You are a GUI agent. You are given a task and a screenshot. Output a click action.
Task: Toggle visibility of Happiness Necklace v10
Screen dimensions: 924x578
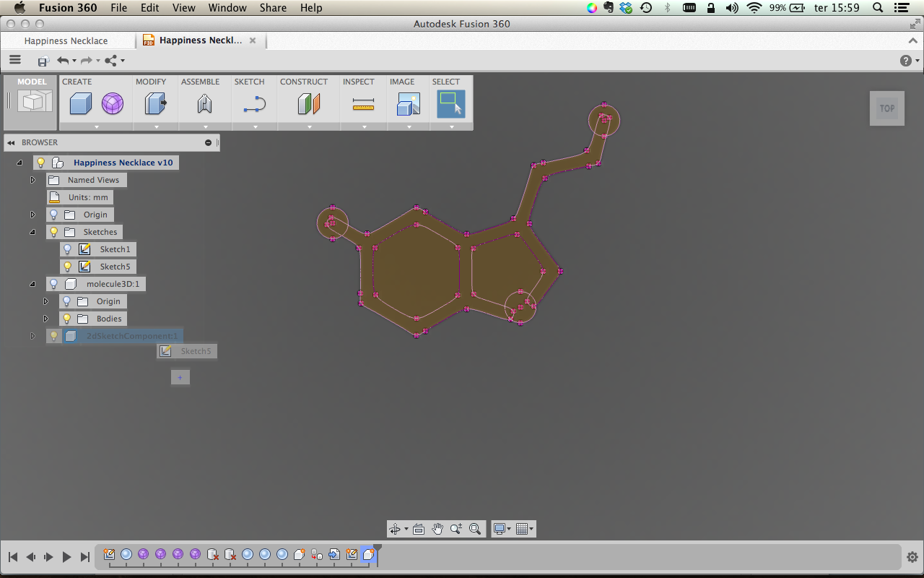(x=41, y=163)
